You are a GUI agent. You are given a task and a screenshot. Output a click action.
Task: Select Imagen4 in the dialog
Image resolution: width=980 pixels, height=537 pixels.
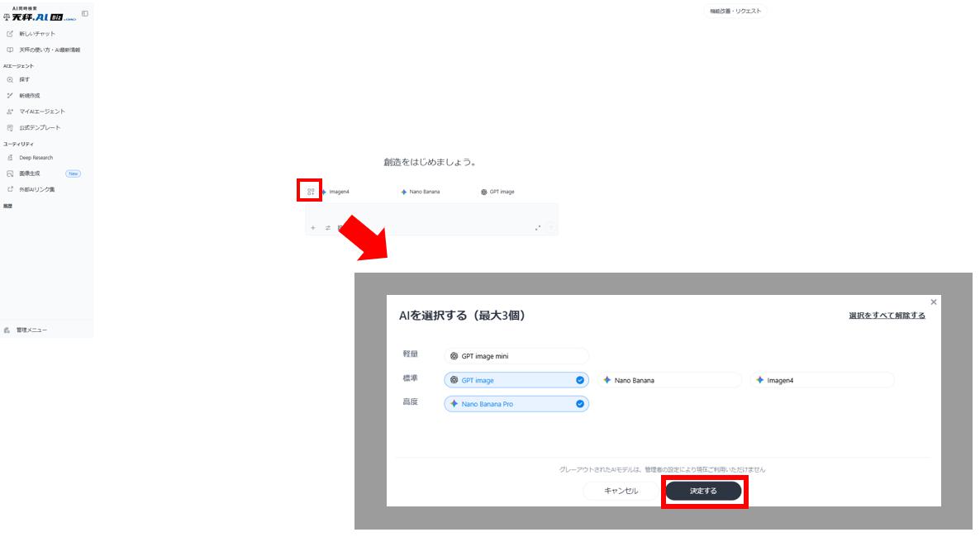[x=822, y=380]
